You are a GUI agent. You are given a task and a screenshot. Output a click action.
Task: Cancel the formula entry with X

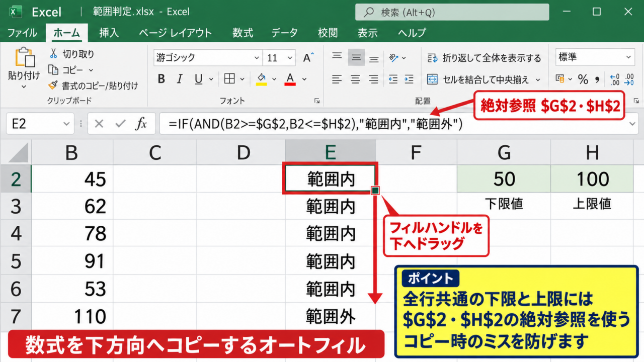pos(99,124)
